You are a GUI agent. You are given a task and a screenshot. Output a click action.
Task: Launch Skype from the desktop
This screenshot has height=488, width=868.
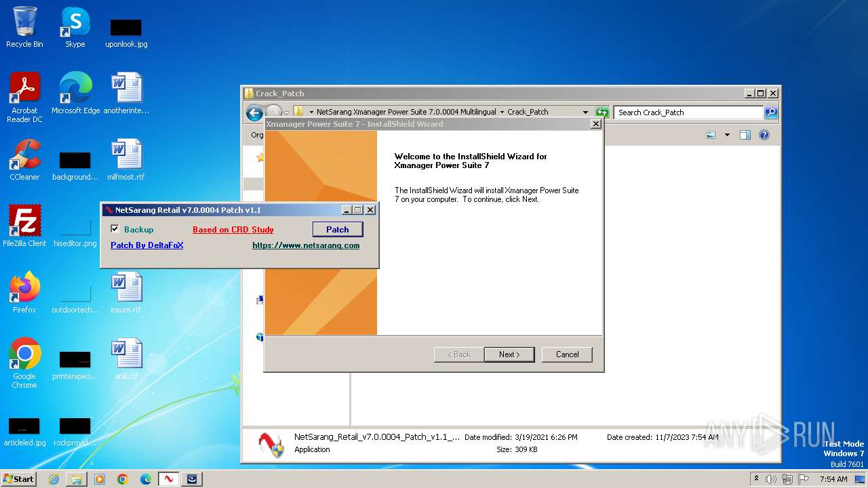coord(75,27)
